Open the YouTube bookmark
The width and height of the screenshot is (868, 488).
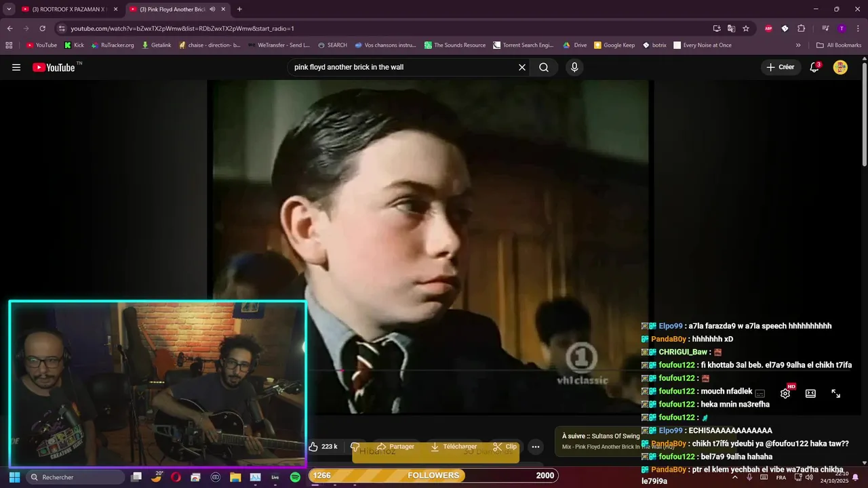point(41,45)
